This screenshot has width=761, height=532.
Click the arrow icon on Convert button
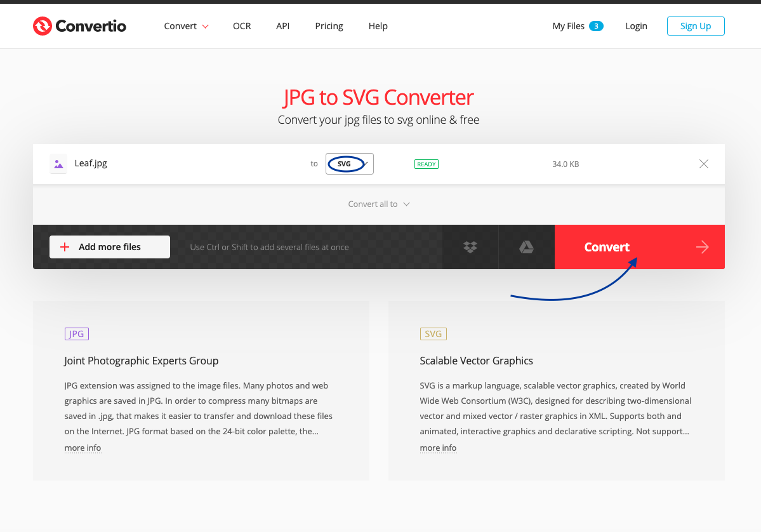tap(702, 247)
